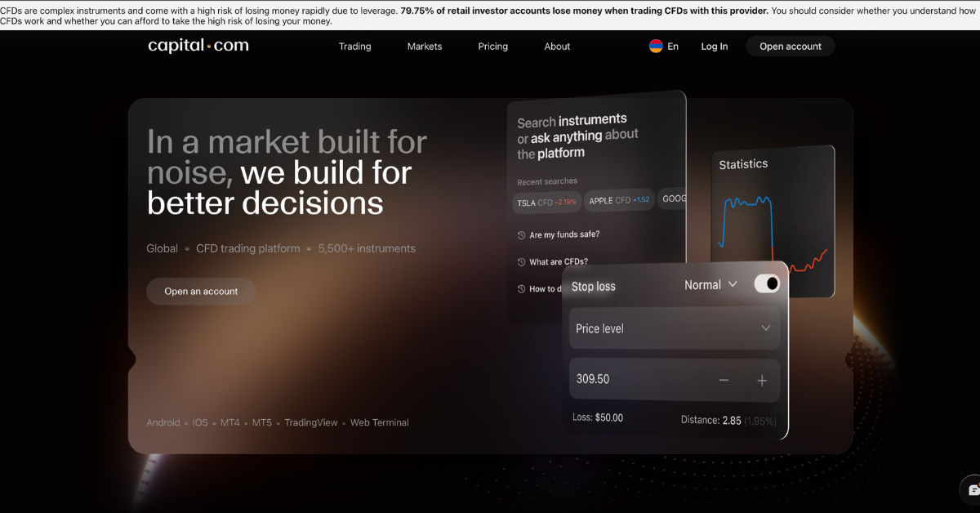Click the MT4 platform link
This screenshot has height=513, width=980.
tap(230, 423)
